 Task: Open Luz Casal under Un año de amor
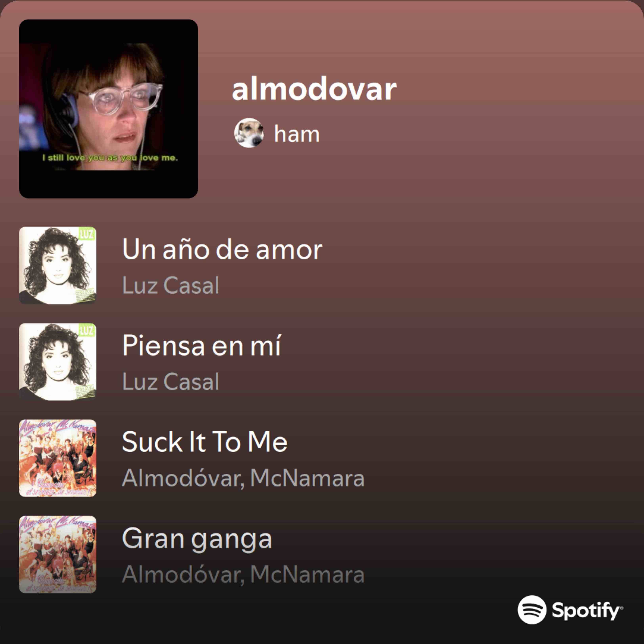click(171, 285)
